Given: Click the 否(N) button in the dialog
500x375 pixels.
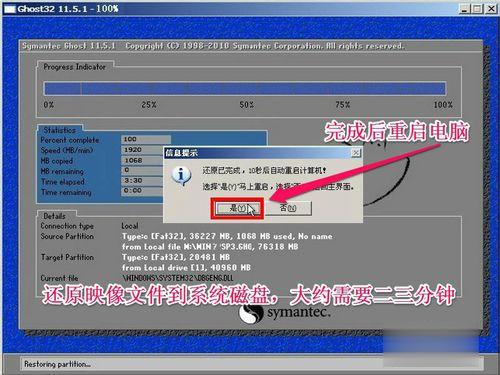Looking at the screenshot, I should click(288, 208).
